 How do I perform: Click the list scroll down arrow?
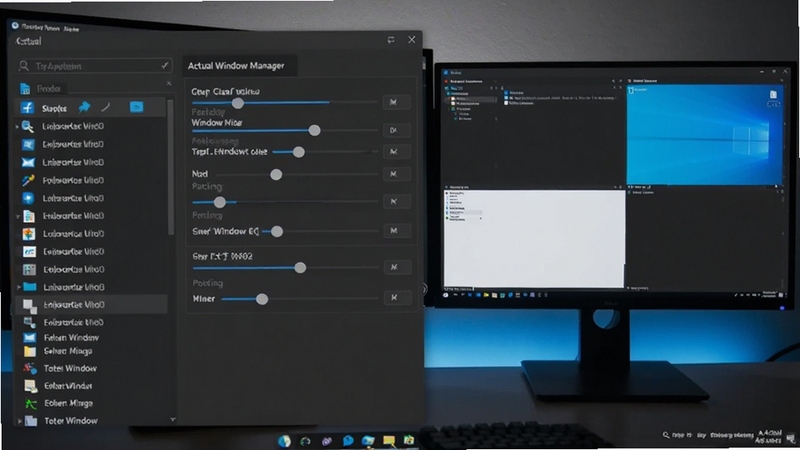173,419
